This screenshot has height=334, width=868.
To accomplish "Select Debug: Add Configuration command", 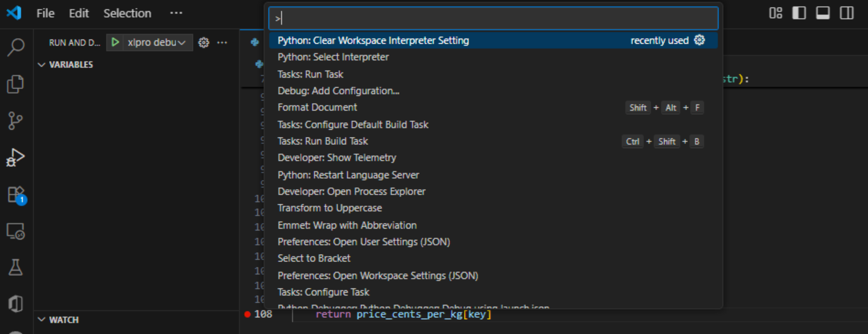I will tap(493, 91).
